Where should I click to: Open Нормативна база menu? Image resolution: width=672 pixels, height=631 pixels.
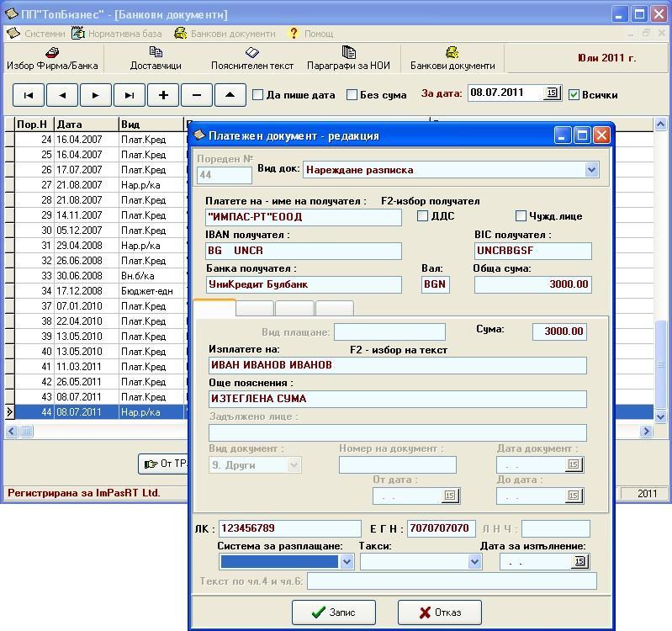pos(124,34)
